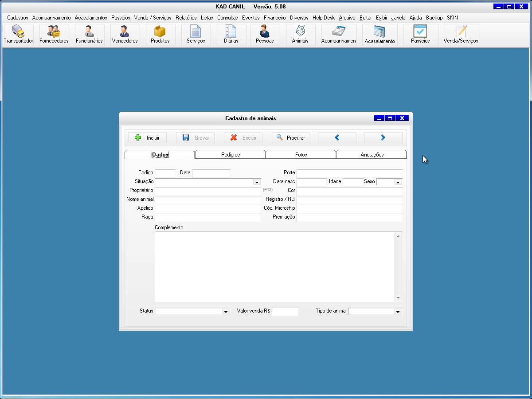
Task: Switch to the Pedigree tab
Action: click(231, 155)
